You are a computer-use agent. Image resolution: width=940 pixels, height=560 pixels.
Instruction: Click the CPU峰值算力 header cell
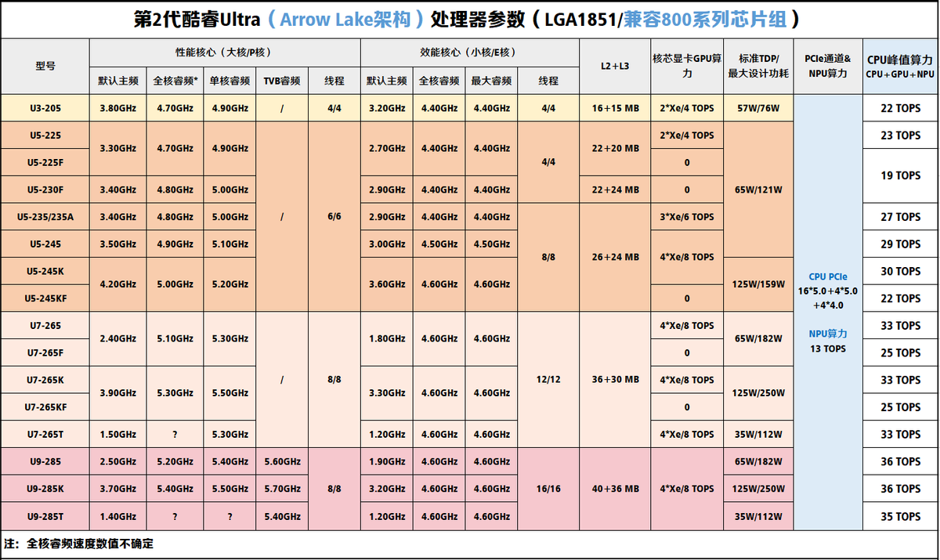(900, 67)
